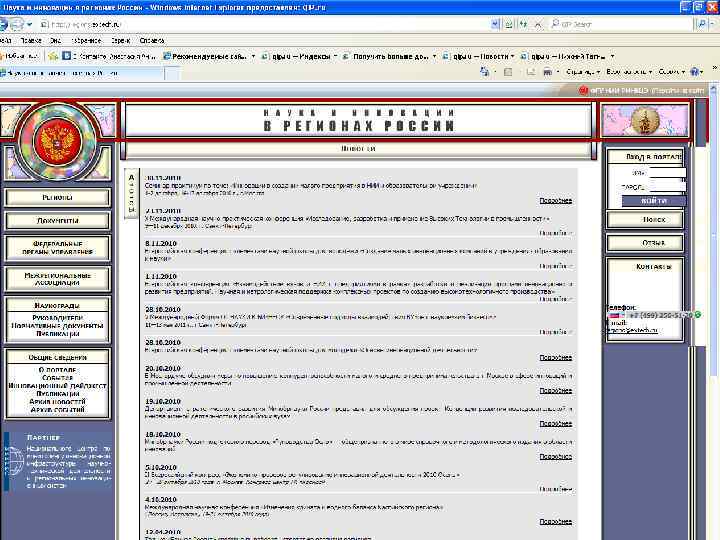Image resolution: width=720 pixels, height=540 pixels.
Task: Click the gold medal map banner image
Action: pos(645,120)
